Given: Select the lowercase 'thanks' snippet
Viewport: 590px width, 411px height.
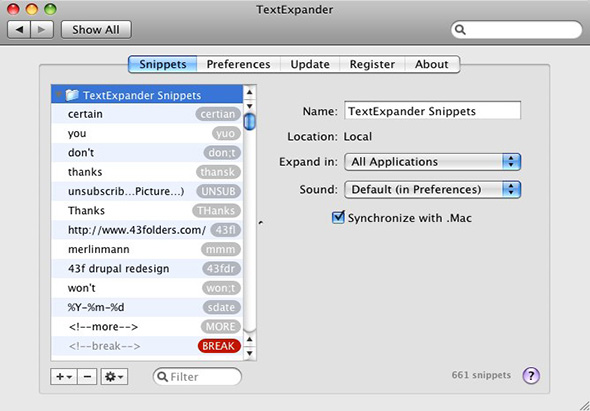Looking at the screenshot, I should click(x=147, y=172).
